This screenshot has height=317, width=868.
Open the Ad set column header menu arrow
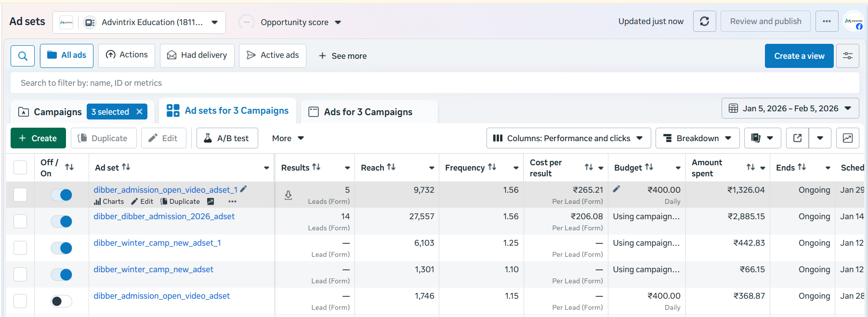[x=266, y=168]
